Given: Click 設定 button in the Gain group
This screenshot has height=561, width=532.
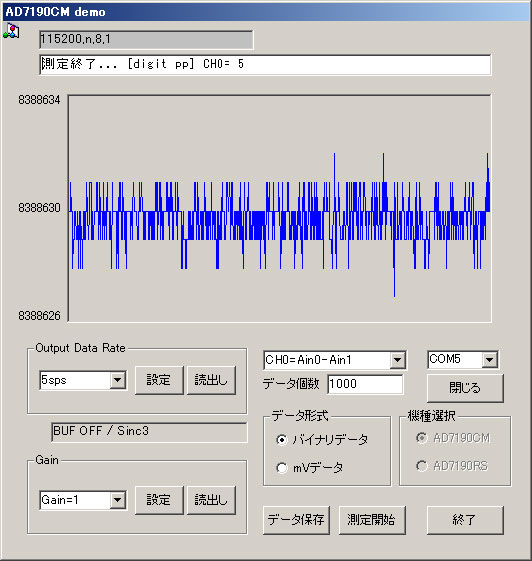Looking at the screenshot, I should pos(159,500).
